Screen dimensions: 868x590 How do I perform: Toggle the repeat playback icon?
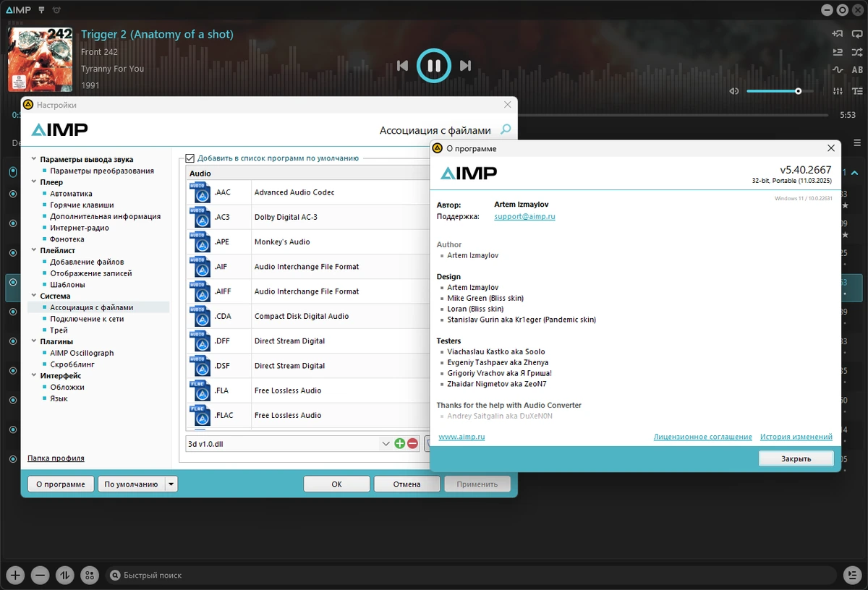pos(857,33)
